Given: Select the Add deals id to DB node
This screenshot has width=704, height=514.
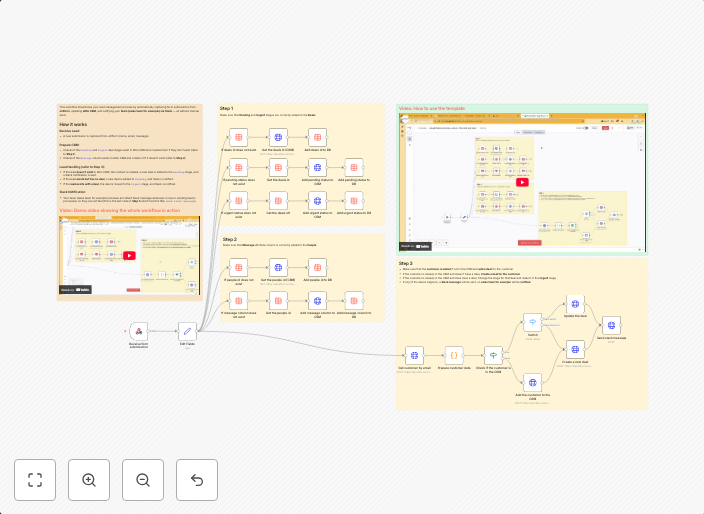Looking at the screenshot, I should 316,135.
